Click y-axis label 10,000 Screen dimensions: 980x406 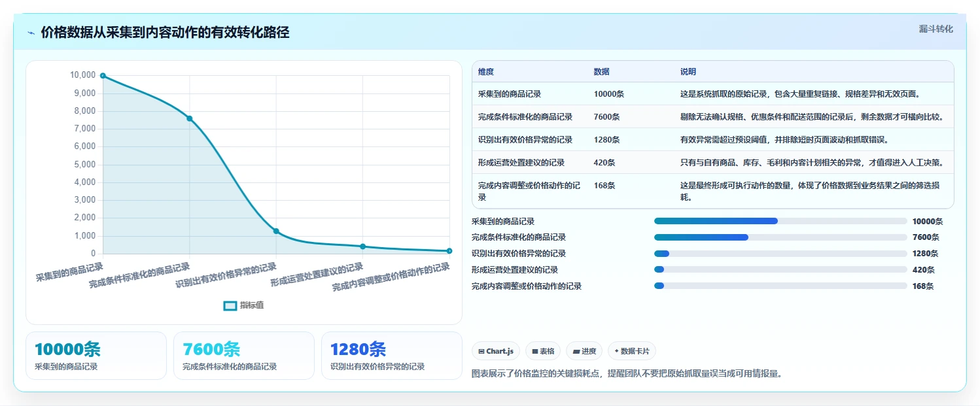point(82,75)
